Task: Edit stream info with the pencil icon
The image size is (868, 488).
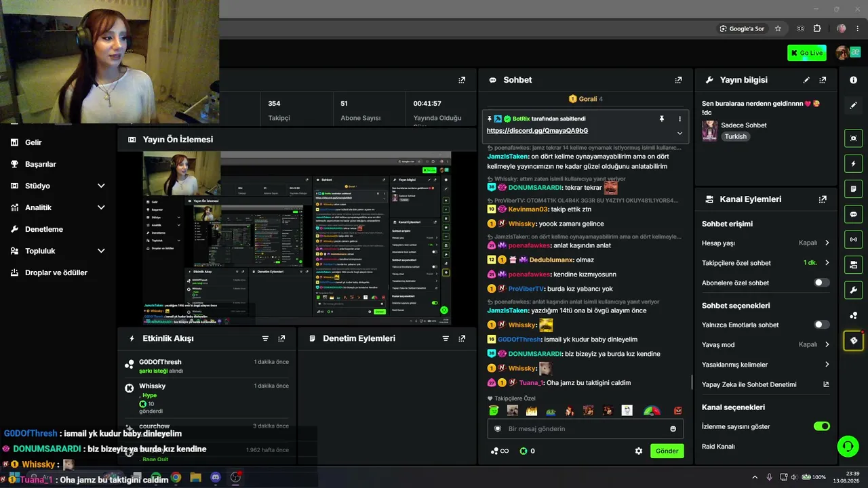Action: [x=806, y=80]
